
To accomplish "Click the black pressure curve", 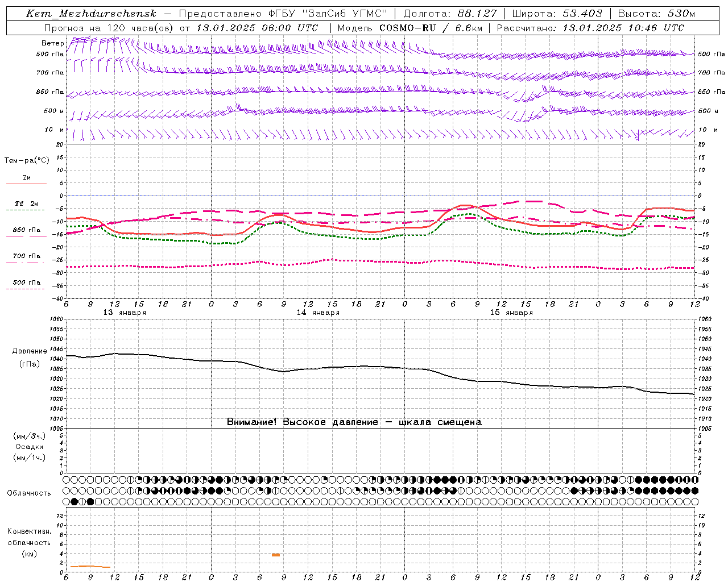I will point(380,367).
